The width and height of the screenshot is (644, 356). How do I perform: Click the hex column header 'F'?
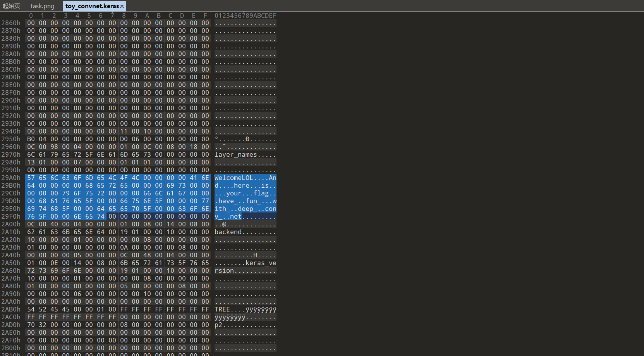205,16
